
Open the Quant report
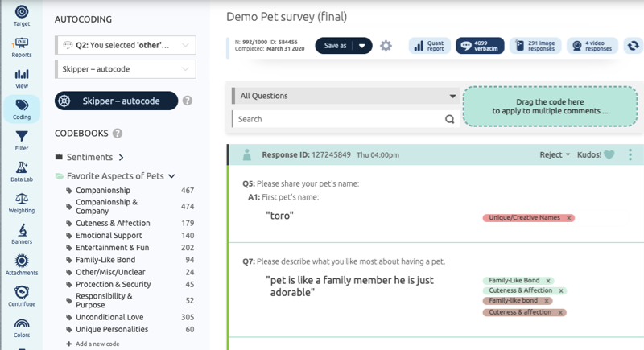click(x=430, y=46)
